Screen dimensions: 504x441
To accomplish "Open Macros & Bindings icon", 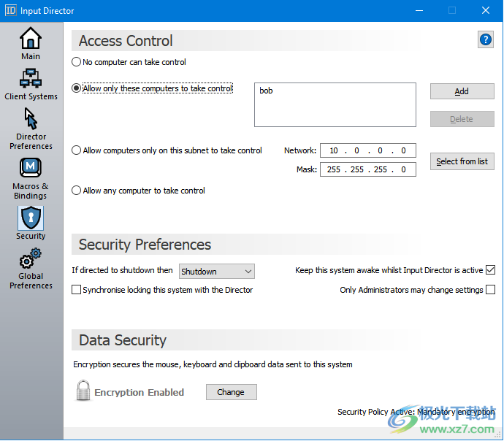I will pos(31,168).
